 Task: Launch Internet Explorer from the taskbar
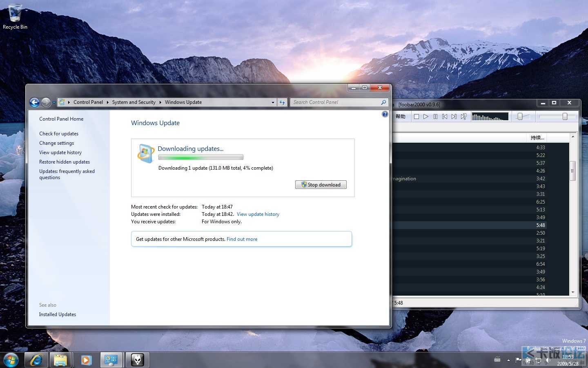tap(36, 360)
